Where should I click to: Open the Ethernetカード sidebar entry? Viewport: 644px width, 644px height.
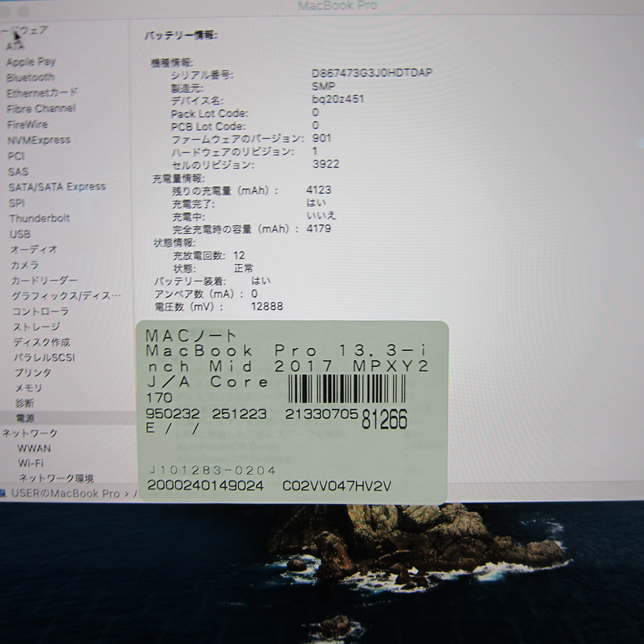click(x=42, y=93)
